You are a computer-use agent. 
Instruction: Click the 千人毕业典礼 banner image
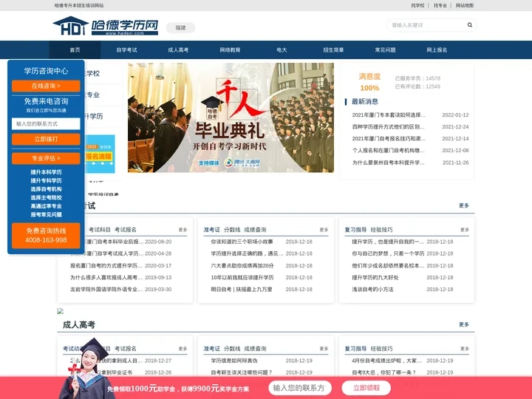[231, 117]
